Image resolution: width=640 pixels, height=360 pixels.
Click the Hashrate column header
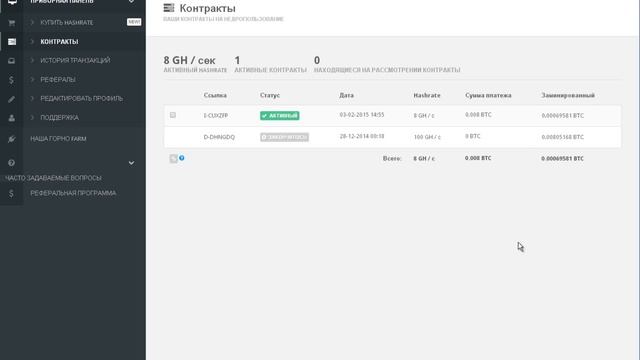tap(427, 95)
